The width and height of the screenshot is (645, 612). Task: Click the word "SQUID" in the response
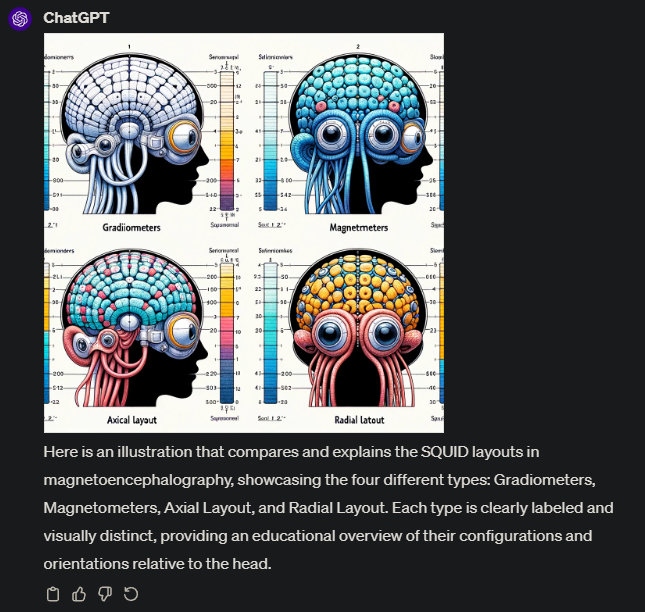(445, 452)
